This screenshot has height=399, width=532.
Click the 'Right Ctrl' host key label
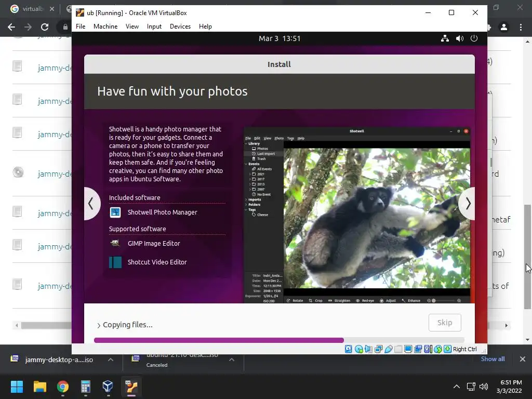tap(465, 349)
